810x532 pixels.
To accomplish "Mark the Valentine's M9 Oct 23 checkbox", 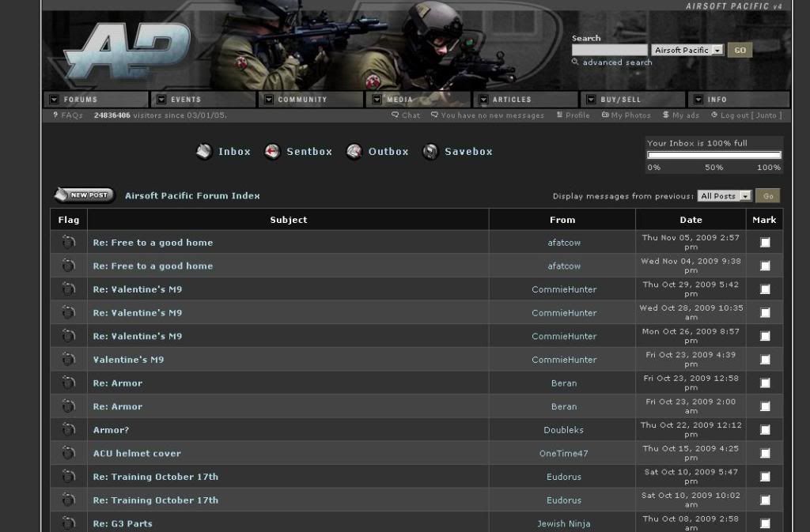I will (x=765, y=359).
